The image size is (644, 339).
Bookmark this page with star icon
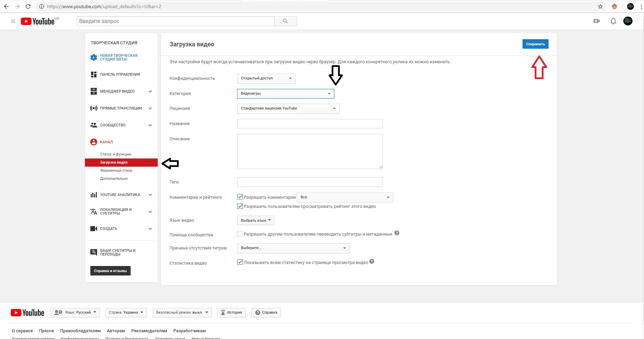pyautogui.click(x=600, y=6)
